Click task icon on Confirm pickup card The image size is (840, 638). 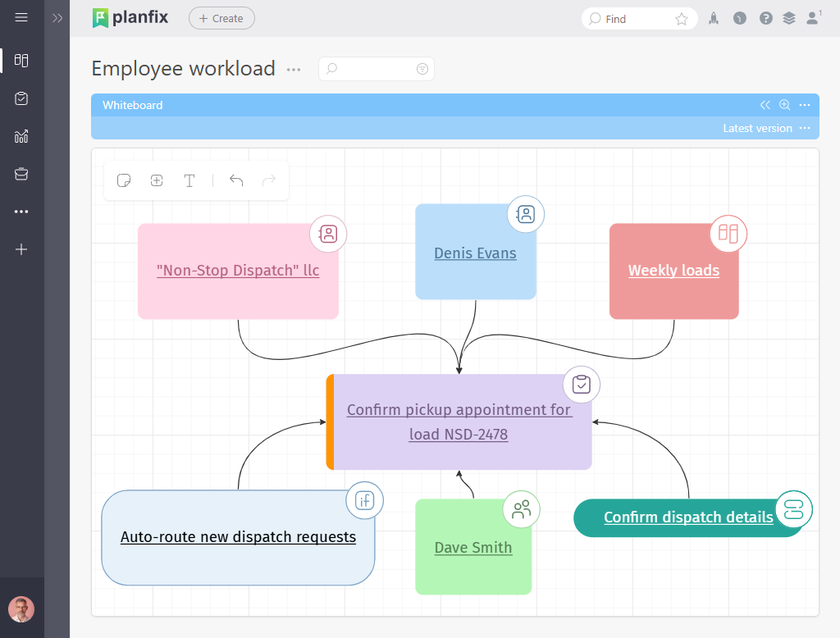click(582, 385)
